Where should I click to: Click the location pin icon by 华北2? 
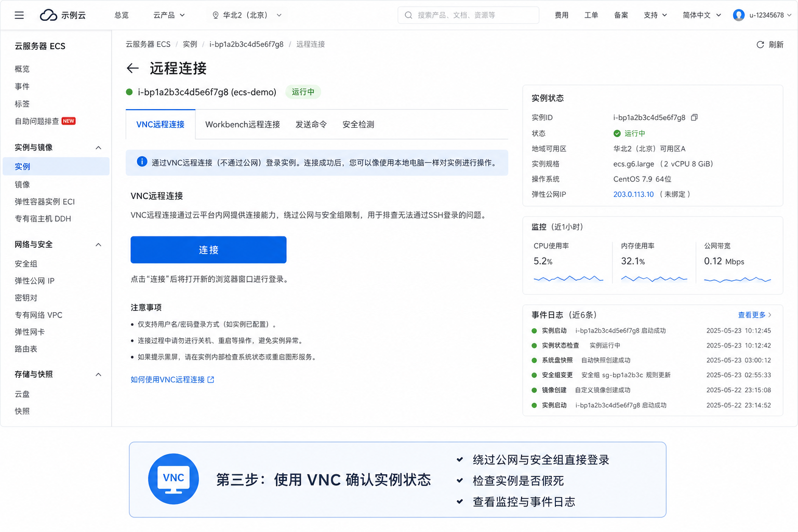tap(216, 16)
